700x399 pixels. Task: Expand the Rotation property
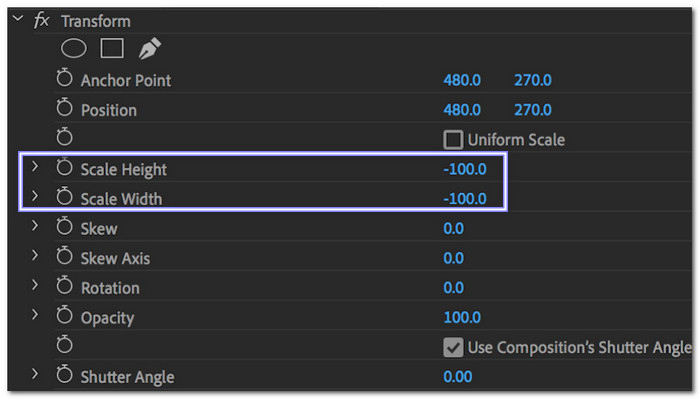(35, 285)
